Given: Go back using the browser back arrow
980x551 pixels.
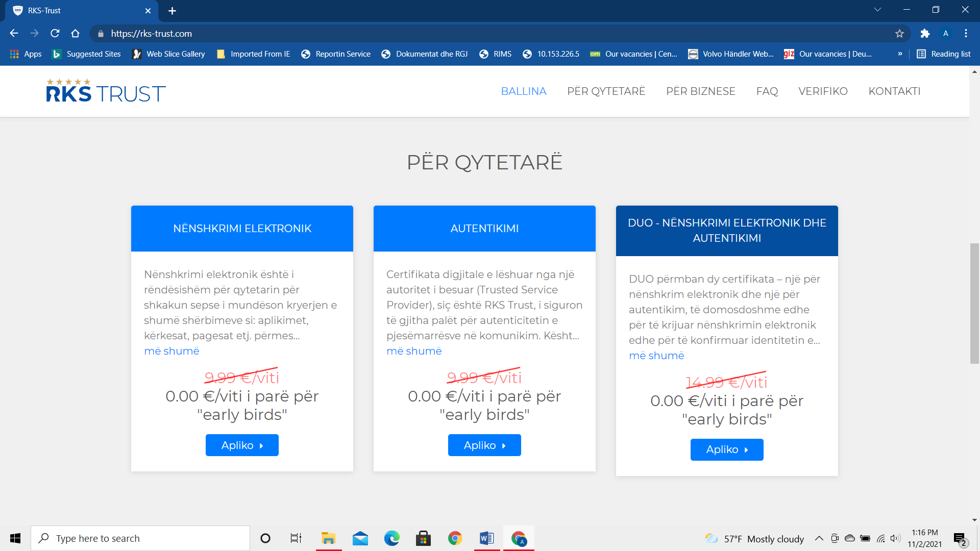Looking at the screenshot, I should coord(14,33).
